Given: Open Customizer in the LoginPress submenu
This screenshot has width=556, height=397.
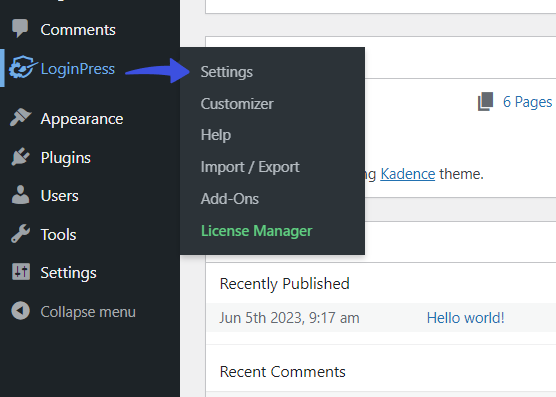Looking at the screenshot, I should pyautogui.click(x=237, y=104).
